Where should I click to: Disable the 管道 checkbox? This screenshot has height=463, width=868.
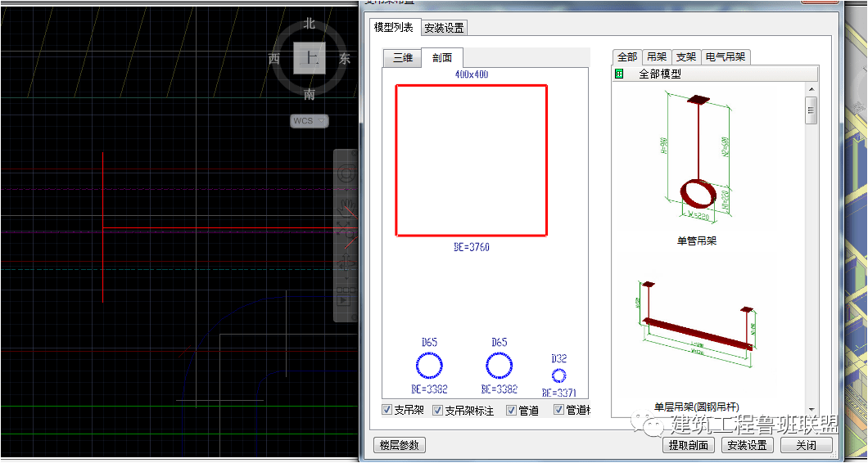click(x=511, y=410)
